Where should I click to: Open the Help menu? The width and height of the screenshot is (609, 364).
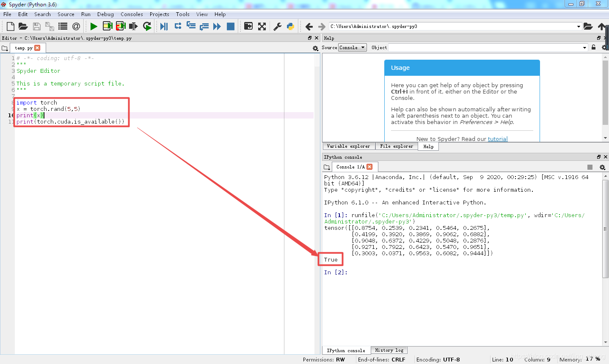(220, 14)
